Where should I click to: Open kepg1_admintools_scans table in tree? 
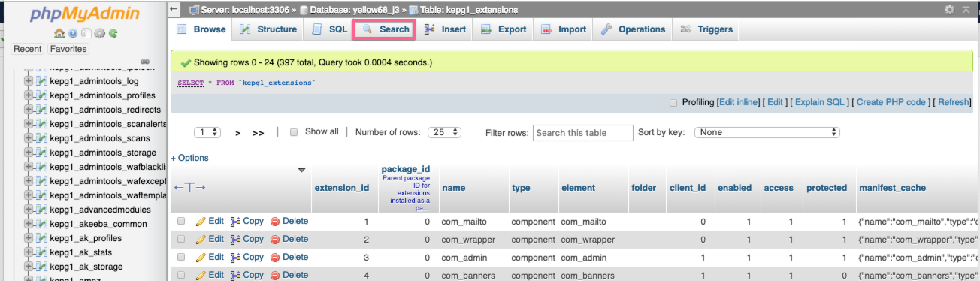[x=100, y=138]
